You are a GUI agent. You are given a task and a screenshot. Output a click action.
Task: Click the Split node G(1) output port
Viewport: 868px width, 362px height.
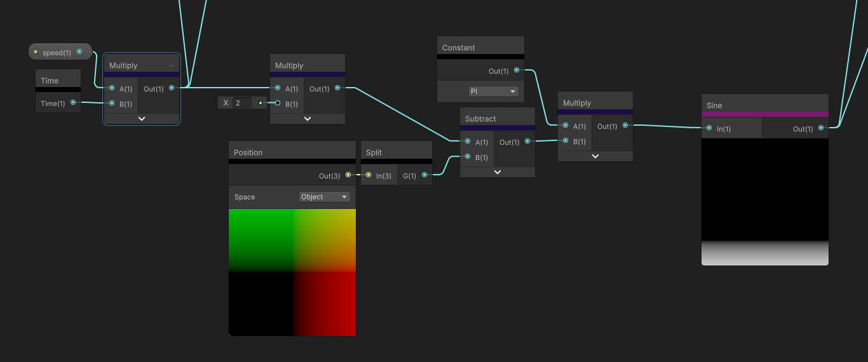(x=424, y=175)
